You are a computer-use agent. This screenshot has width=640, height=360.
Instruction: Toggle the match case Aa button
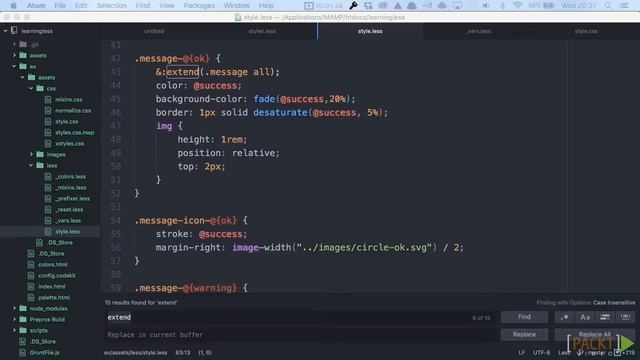[584, 317]
